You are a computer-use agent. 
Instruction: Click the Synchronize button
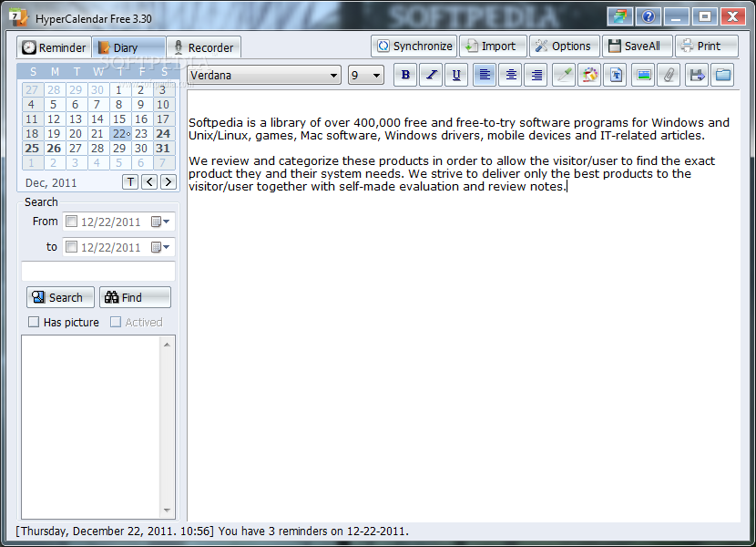414,46
